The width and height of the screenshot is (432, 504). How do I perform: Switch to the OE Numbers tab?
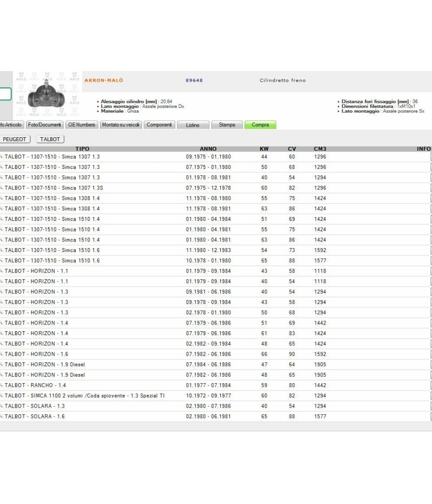tap(82, 125)
